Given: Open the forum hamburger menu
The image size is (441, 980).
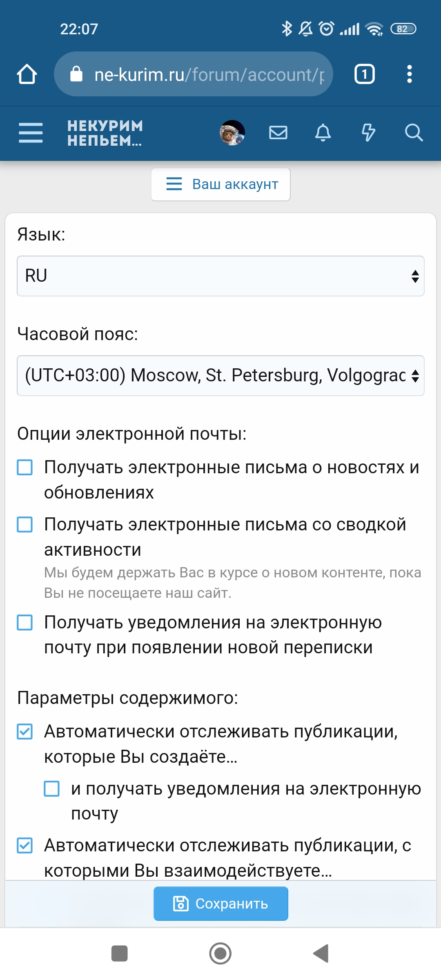Looking at the screenshot, I should [31, 133].
